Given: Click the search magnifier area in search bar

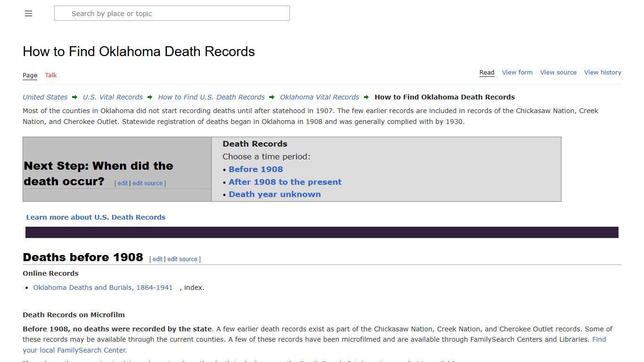Looking at the screenshot, I should click(x=63, y=13).
